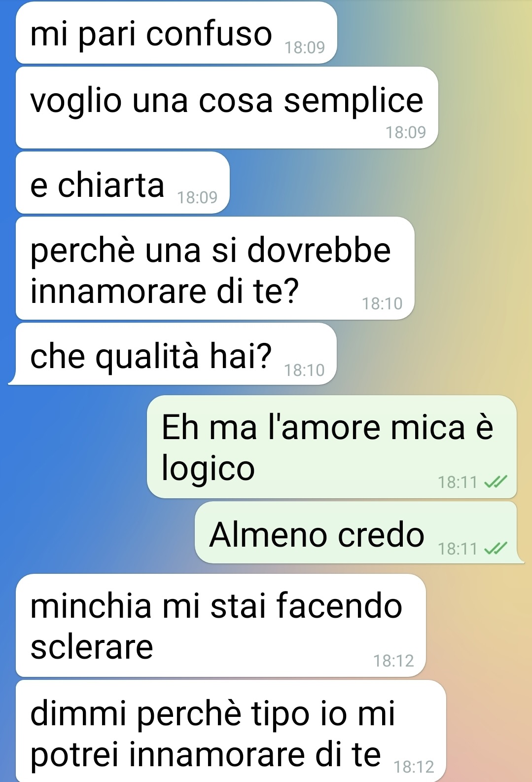Select the 'perchè una si dovrebbe innamorare di te?' message
Viewport: 532px width, 782px height.
pos(215,268)
